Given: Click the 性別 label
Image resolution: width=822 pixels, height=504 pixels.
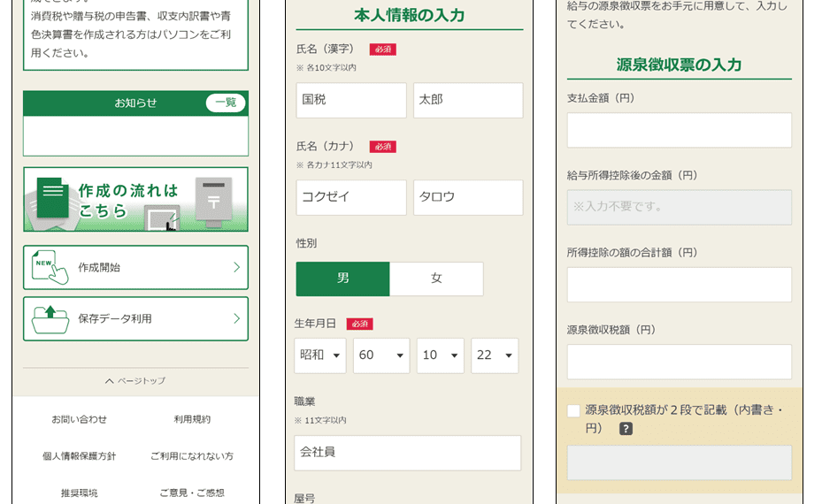Looking at the screenshot, I should point(306,243).
